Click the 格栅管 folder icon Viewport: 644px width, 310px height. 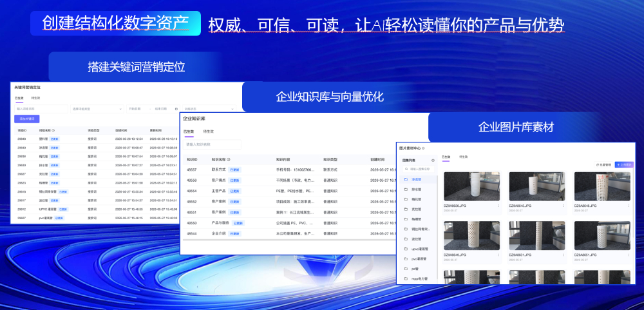(406, 219)
